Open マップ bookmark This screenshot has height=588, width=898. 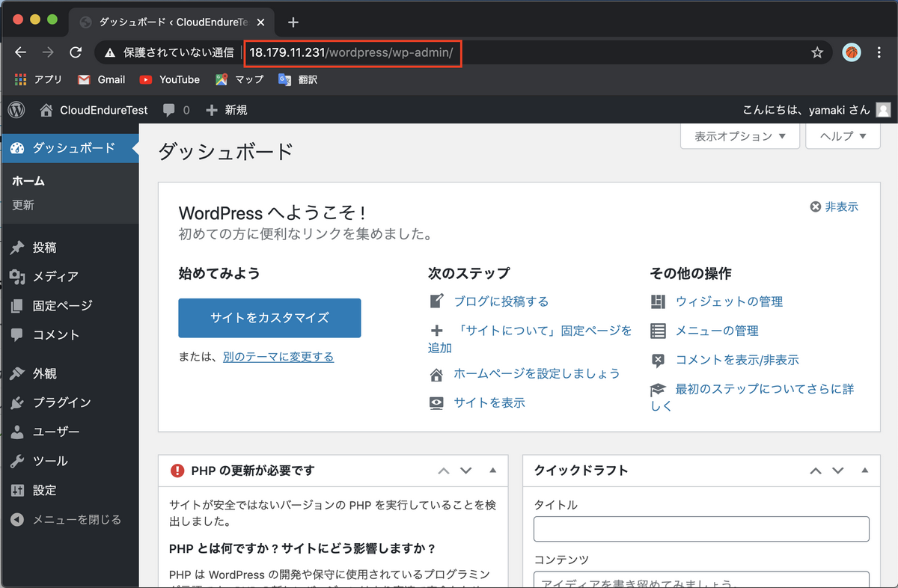[240, 79]
